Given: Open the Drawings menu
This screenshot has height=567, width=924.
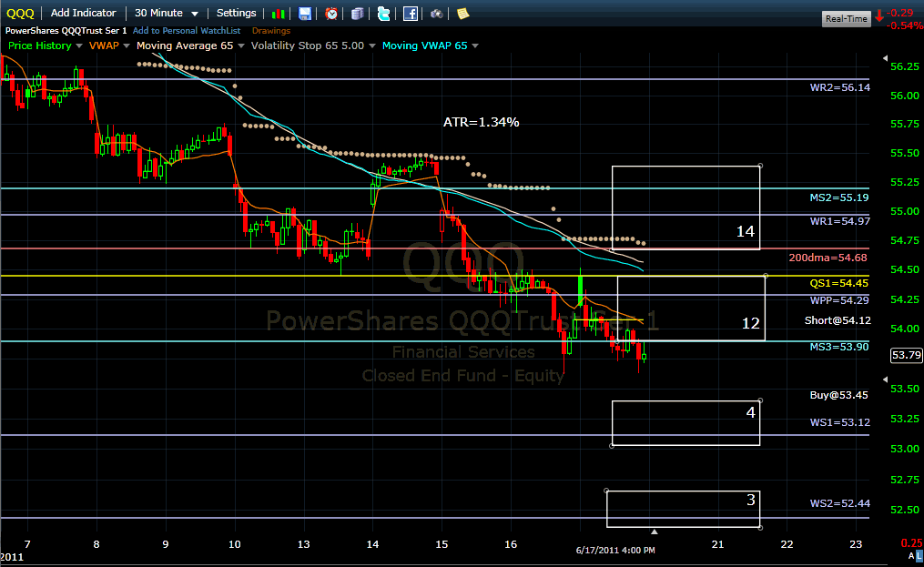Looking at the screenshot, I should 271,30.
